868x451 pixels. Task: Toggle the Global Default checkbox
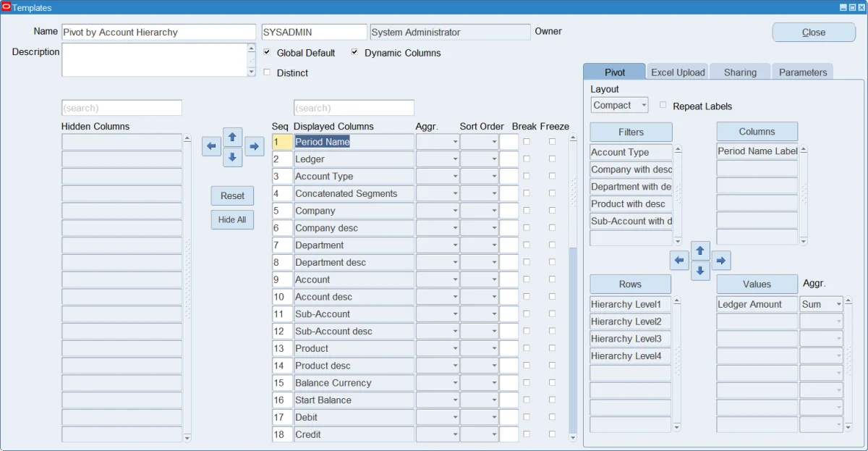267,52
